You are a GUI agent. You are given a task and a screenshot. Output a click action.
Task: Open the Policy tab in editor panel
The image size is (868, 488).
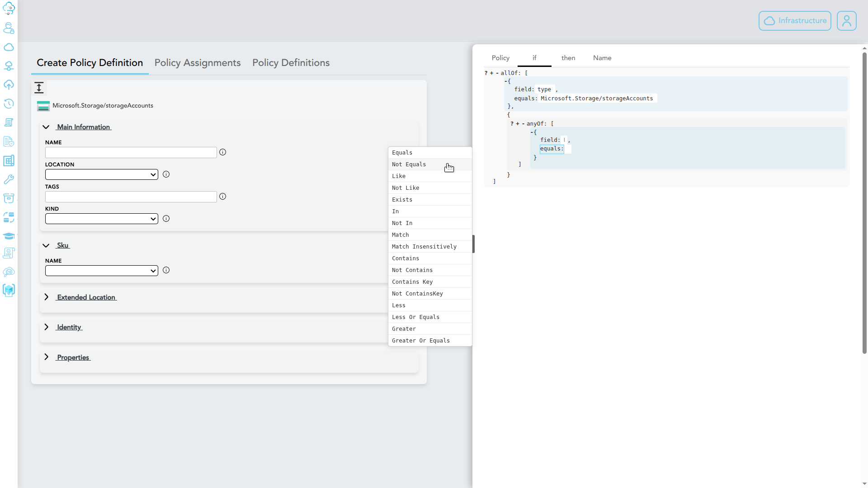(500, 58)
